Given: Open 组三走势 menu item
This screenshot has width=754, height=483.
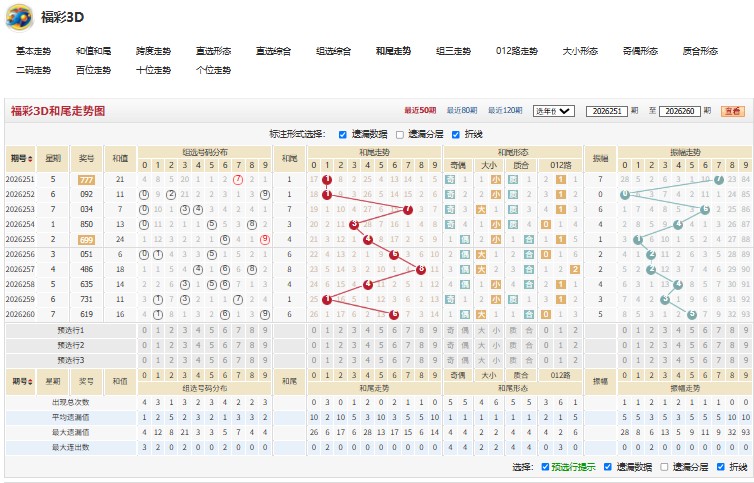Looking at the screenshot, I should (453, 51).
